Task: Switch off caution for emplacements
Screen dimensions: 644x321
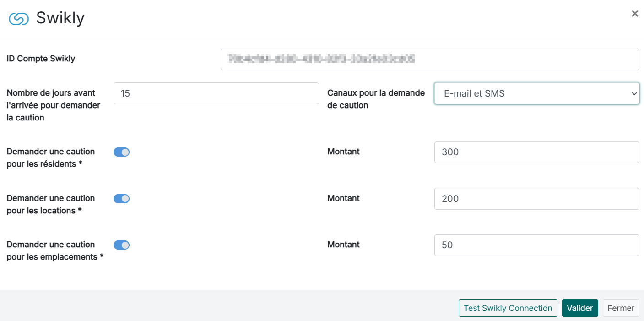Action: (121, 245)
